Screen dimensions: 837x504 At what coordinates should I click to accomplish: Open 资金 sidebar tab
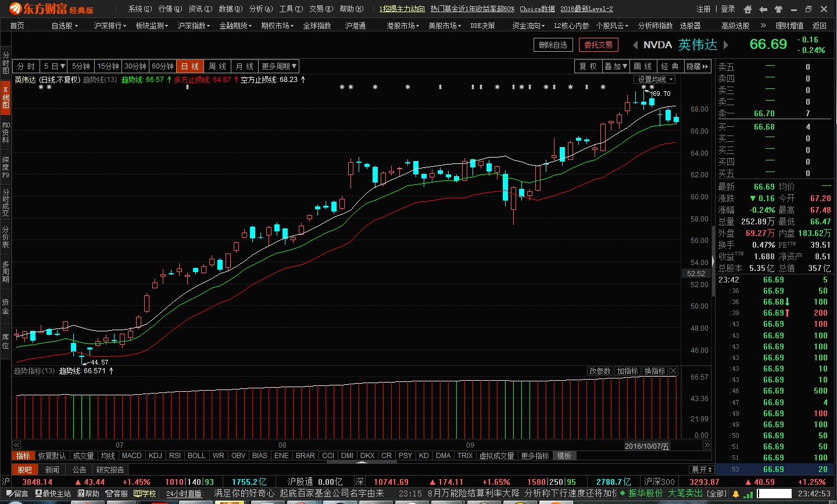6,306
